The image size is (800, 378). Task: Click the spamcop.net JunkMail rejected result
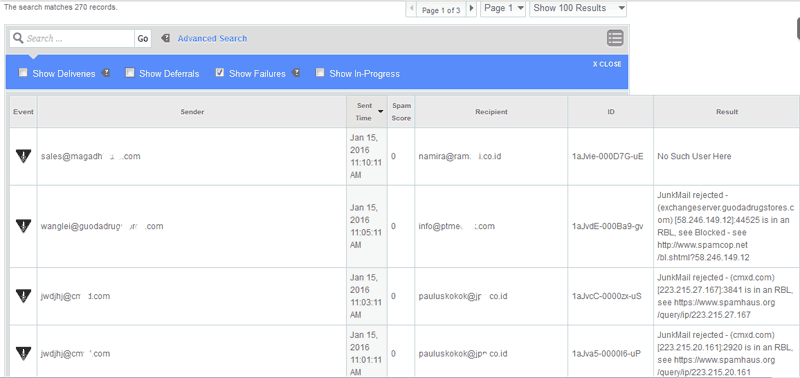pos(726,226)
